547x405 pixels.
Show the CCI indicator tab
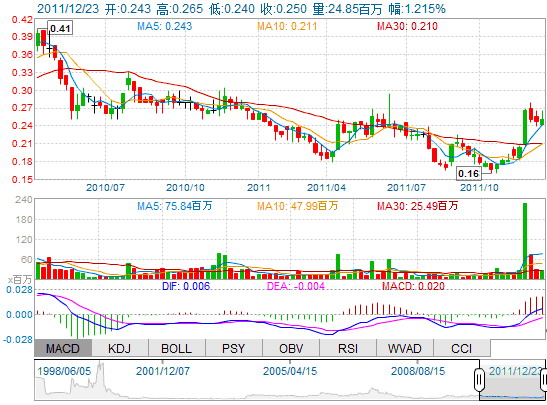tap(462, 348)
